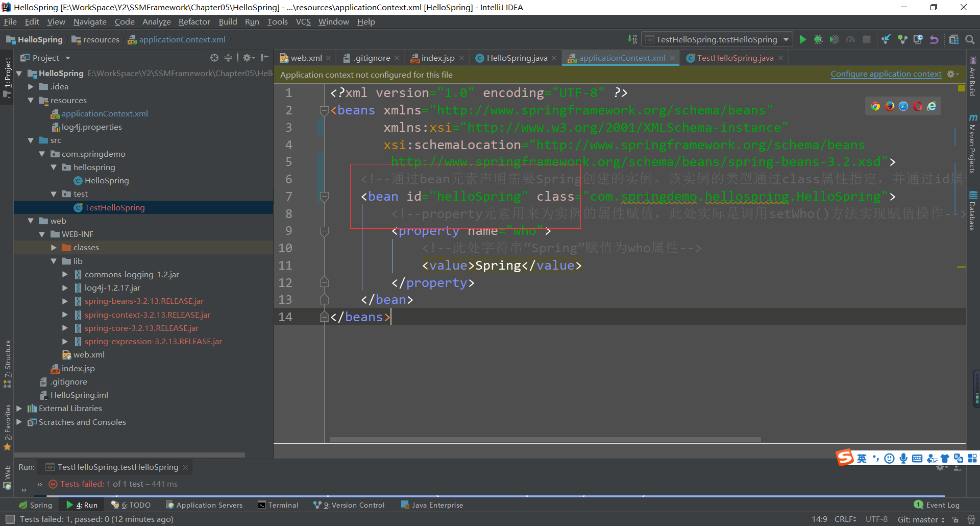The height and width of the screenshot is (526, 980).
Task: Toggle the Favorites tool window
Action: click(7, 427)
